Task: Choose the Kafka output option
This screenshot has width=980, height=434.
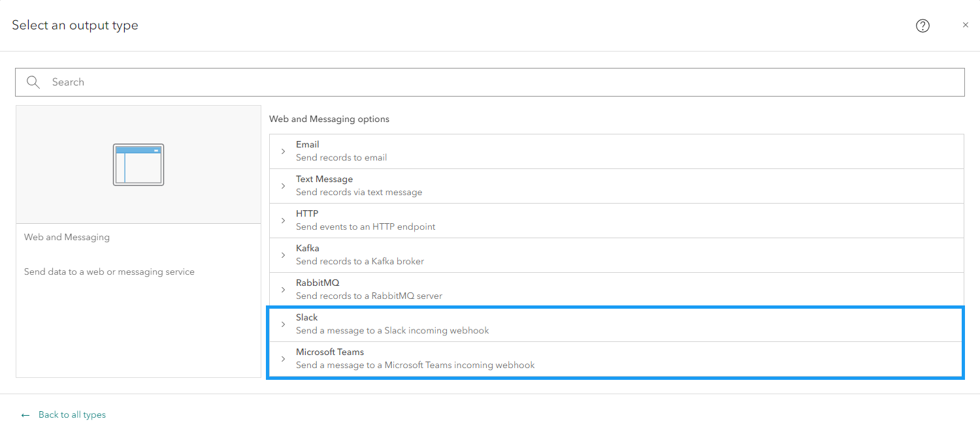Action: tap(359, 255)
